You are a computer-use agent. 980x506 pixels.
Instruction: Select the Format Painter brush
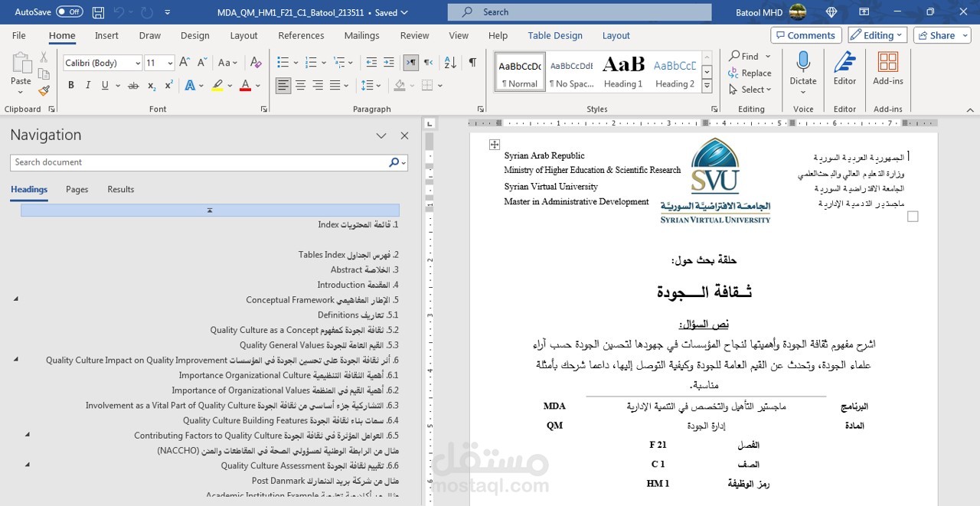pos(44,90)
